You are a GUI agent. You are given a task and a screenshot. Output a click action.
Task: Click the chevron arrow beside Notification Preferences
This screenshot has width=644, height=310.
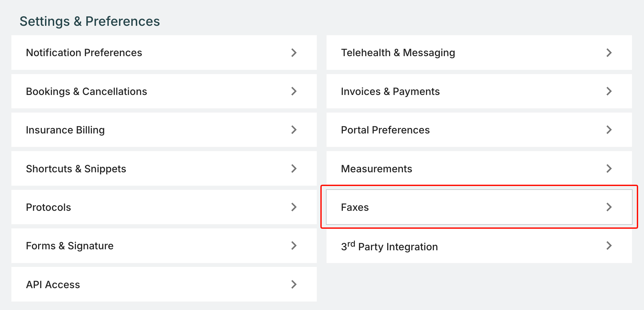pos(294,53)
